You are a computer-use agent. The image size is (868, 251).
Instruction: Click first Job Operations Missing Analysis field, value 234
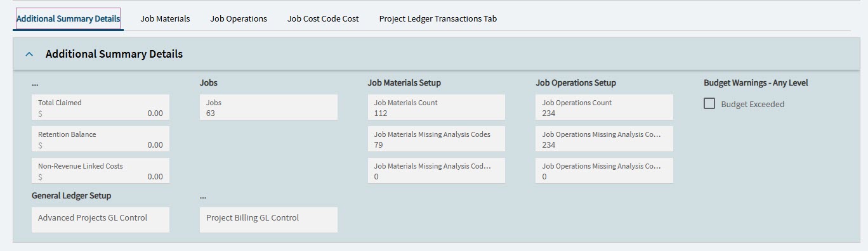(x=605, y=139)
